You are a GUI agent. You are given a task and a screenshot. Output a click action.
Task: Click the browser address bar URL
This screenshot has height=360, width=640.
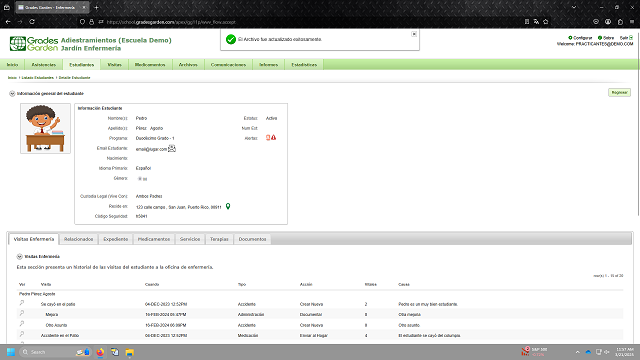[171, 22]
